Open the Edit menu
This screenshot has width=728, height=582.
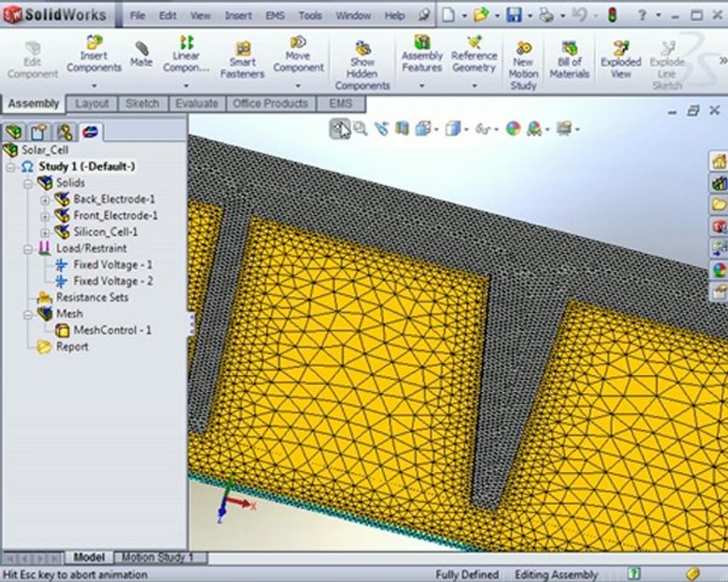[x=167, y=16]
